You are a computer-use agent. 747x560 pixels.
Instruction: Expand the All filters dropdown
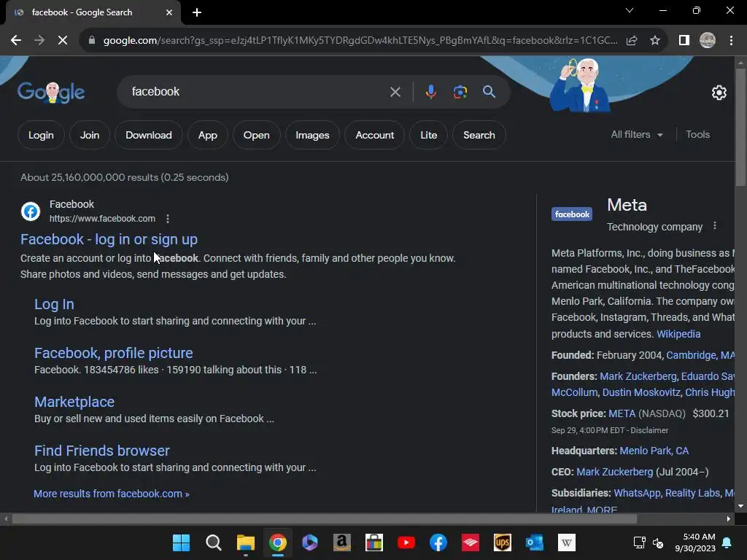pyautogui.click(x=637, y=135)
